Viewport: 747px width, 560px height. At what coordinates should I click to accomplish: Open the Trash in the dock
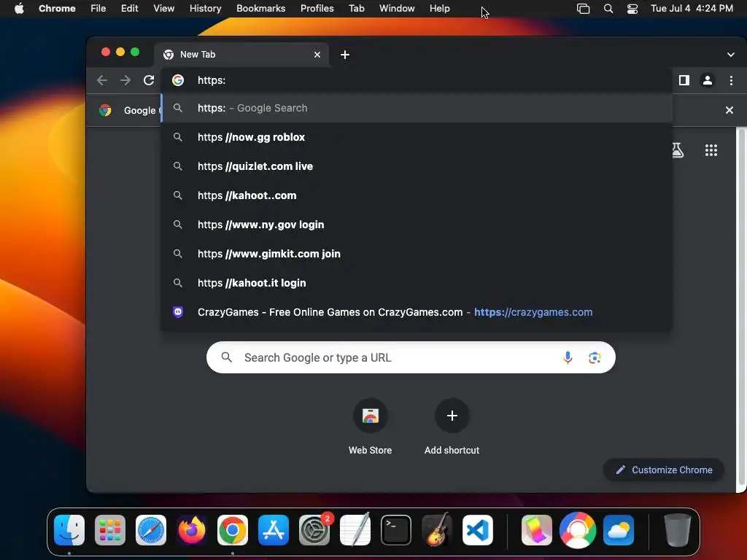coord(678,529)
